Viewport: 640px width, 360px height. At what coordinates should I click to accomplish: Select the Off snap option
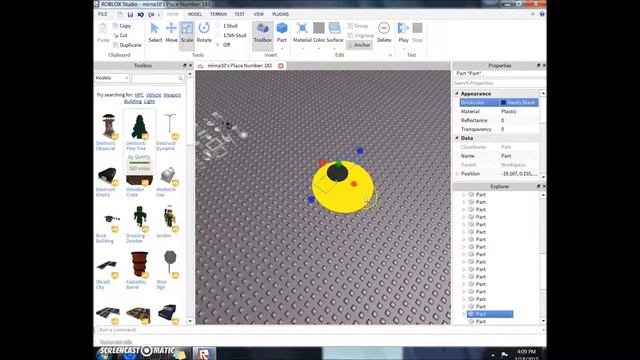point(223,44)
